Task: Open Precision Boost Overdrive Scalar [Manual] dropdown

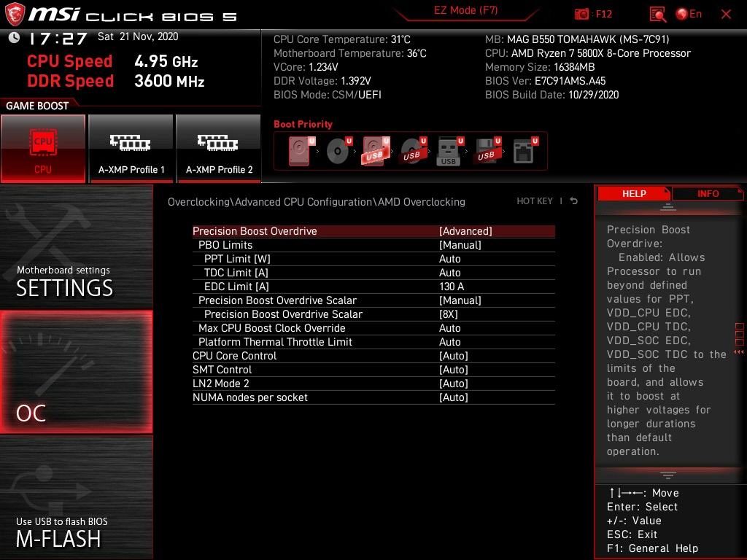Action: point(373,300)
